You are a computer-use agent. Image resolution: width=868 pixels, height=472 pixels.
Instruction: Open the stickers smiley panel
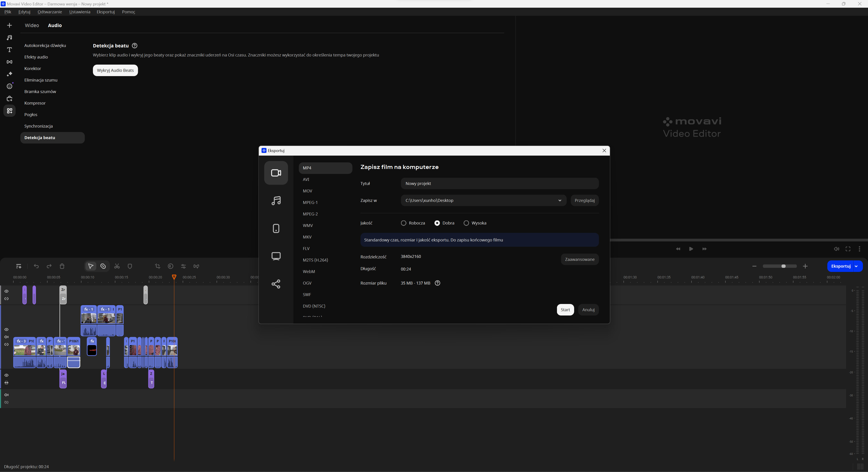tap(9, 86)
